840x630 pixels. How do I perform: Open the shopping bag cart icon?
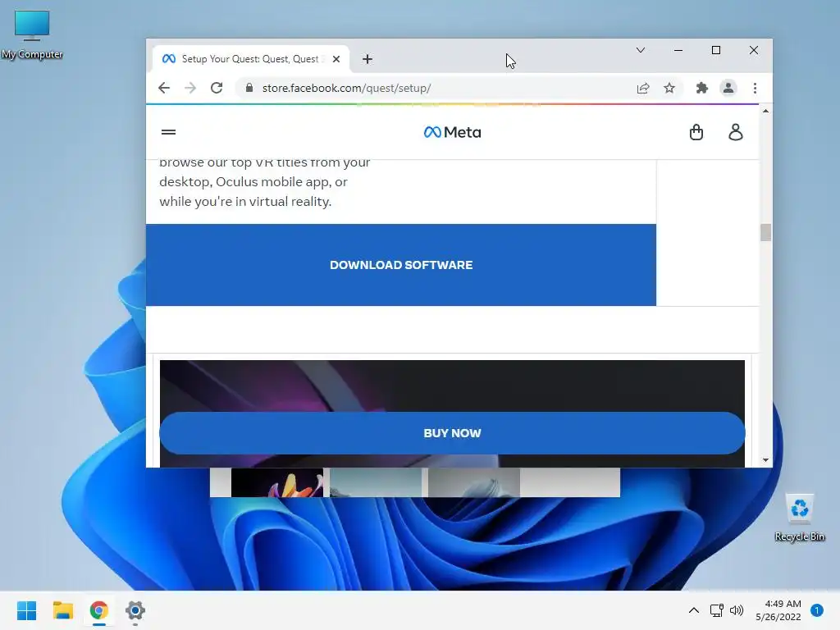tap(696, 132)
